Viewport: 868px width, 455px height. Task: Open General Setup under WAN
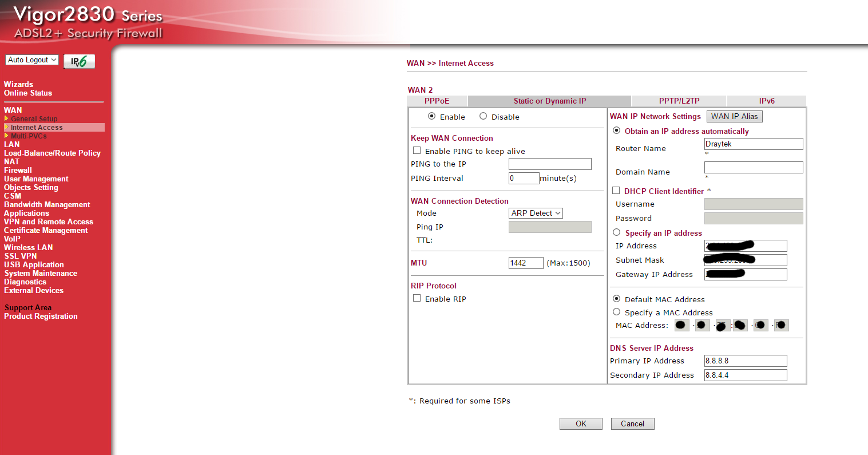click(x=34, y=119)
